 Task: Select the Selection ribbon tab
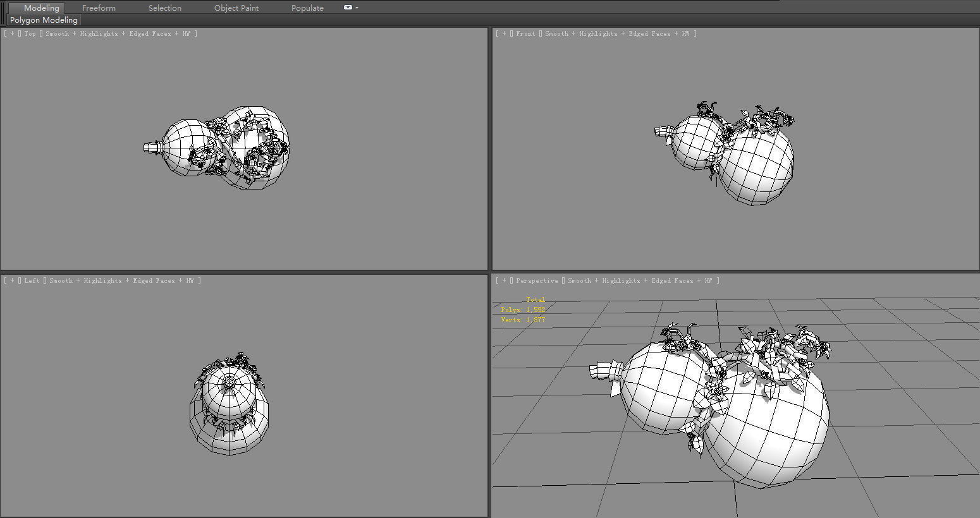coord(165,8)
